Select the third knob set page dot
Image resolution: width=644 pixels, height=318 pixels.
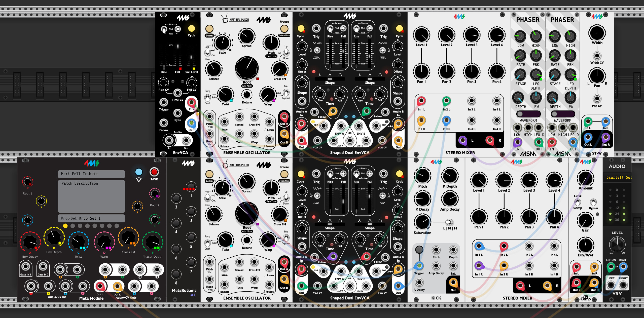pyautogui.click(x=80, y=226)
